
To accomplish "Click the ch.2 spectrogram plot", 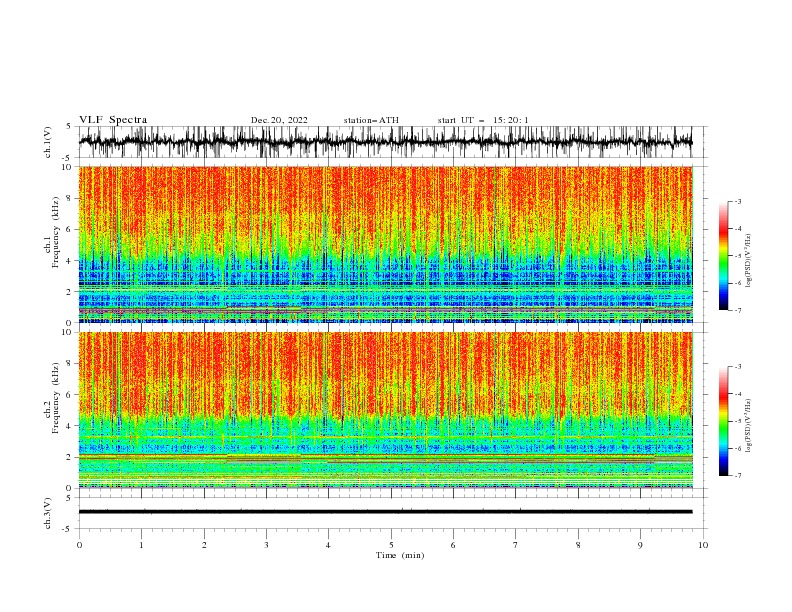I will click(x=385, y=410).
